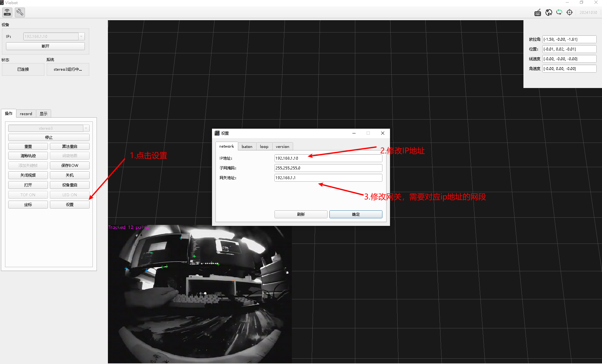The height and width of the screenshot is (364, 602).
Task: Expand the device IP address dropdown
Action: [x=81, y=36]
